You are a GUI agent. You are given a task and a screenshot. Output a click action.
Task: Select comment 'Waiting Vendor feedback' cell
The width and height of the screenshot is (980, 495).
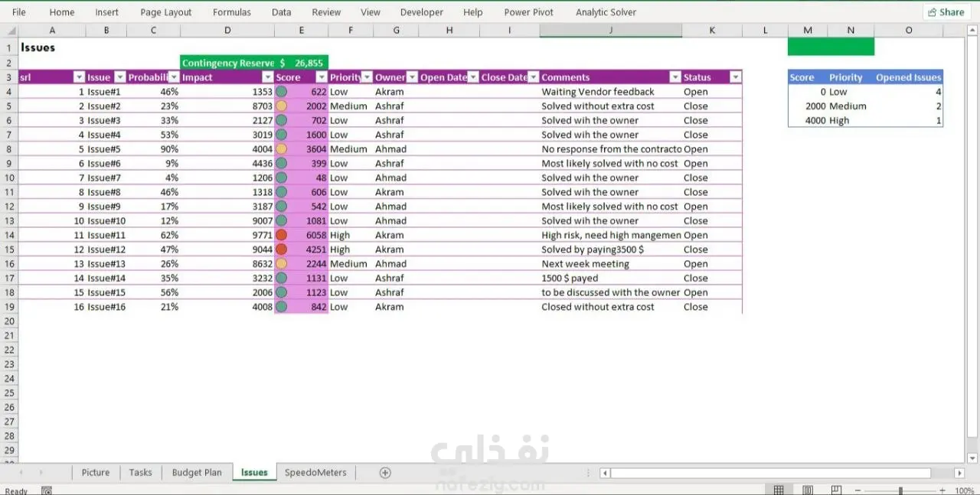tap(611, 92)
